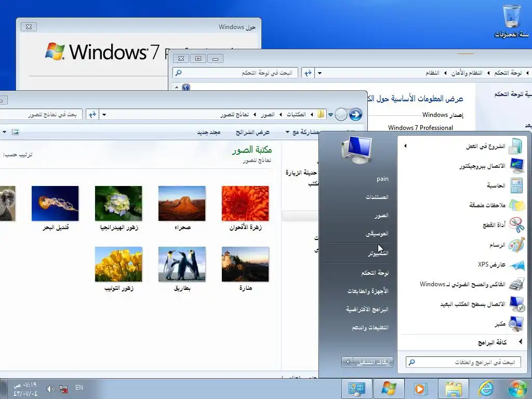Click the Search Control Panel field
The image size is (532, 399).
tap(235, 73)
